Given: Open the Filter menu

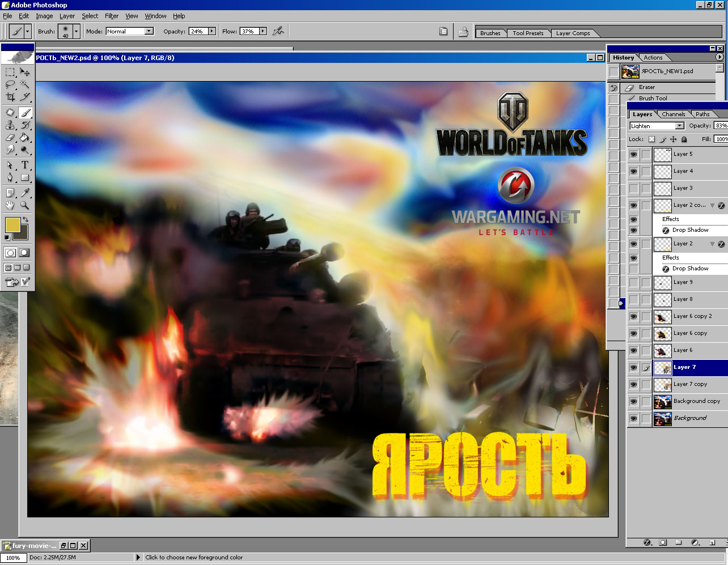Looking at the screenshot, I should pyautogui.click(x=112, y=16).
